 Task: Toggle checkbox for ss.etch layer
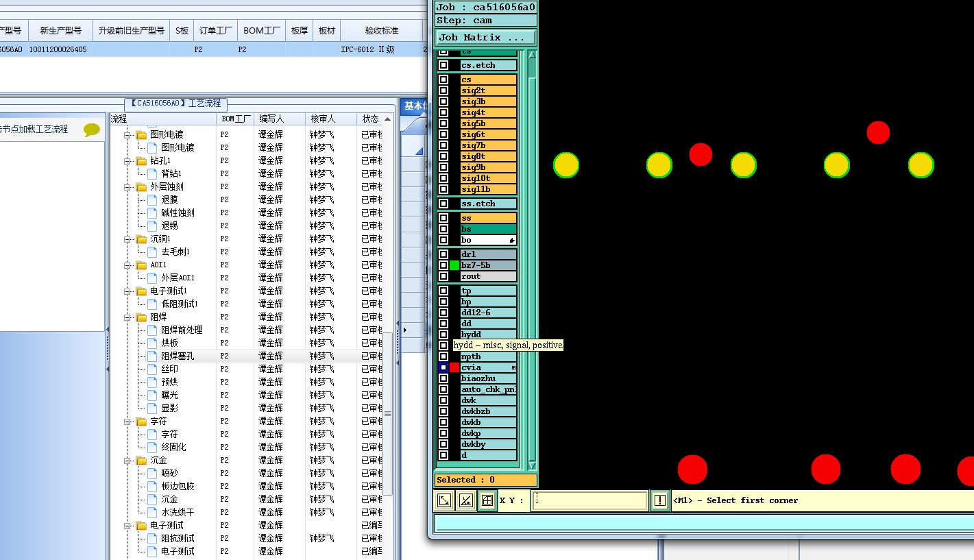coord(443,204)
